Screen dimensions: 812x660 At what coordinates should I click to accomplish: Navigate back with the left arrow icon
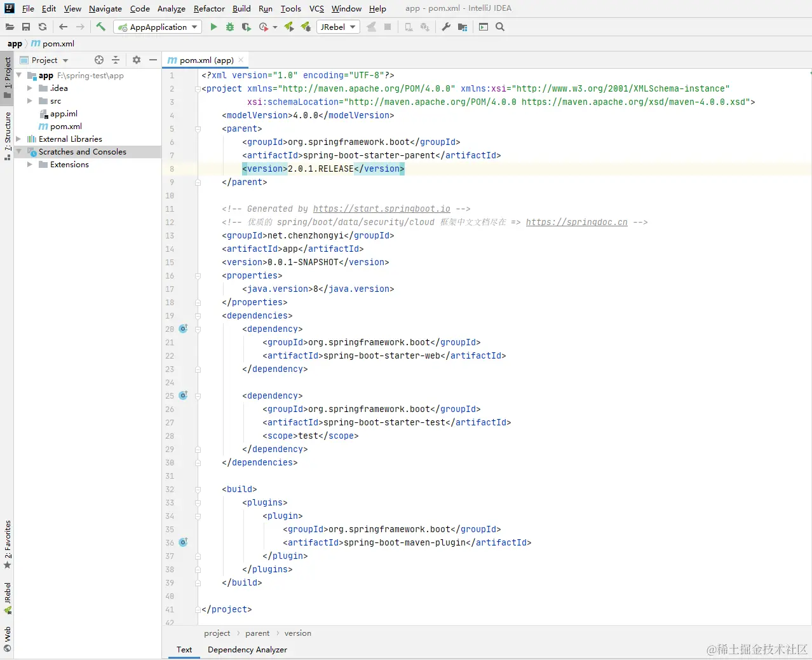coord(63,27)
